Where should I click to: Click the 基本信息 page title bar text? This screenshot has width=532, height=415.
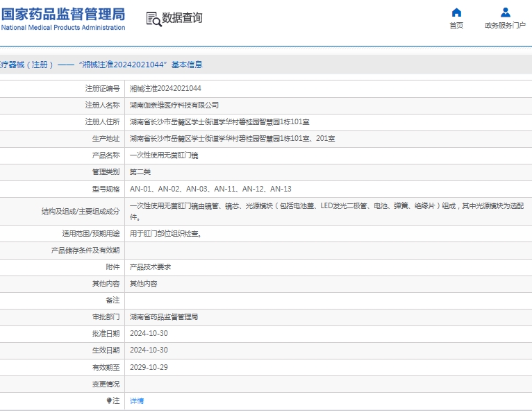[x=187, y=65]
